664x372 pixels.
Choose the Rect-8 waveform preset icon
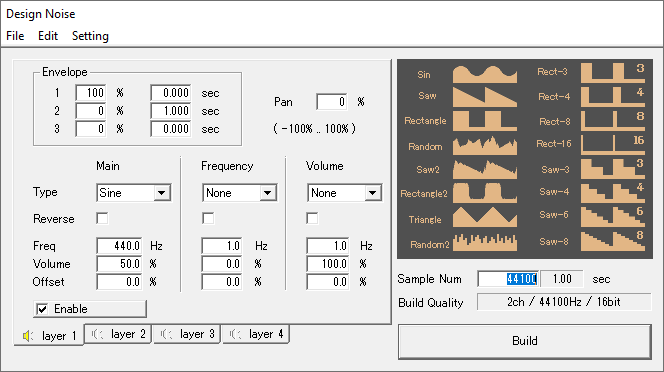click(613, 121)
